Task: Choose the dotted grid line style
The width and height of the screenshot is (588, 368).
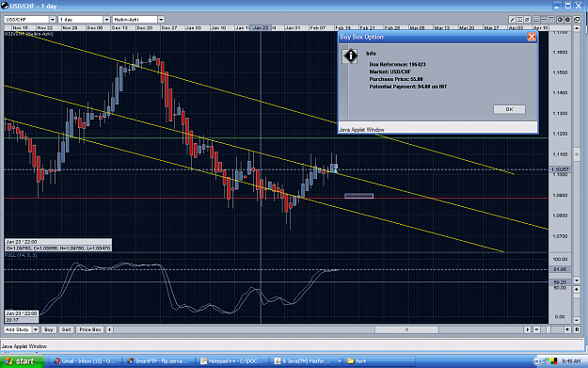Action: tap(551, 20)
